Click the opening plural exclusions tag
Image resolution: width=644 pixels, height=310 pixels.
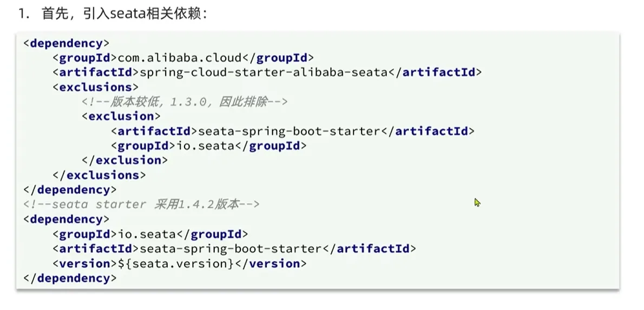(x=95, y=87)
